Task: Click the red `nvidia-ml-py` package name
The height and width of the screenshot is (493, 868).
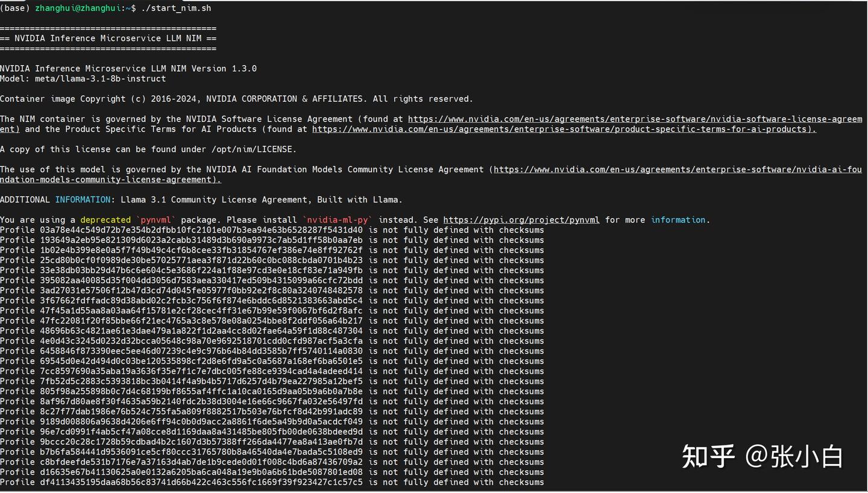Action: 338,220
